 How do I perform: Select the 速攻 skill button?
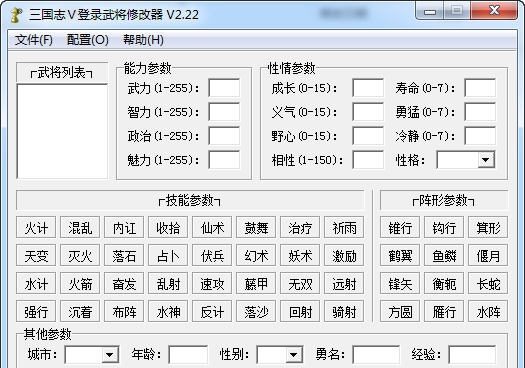212,284
